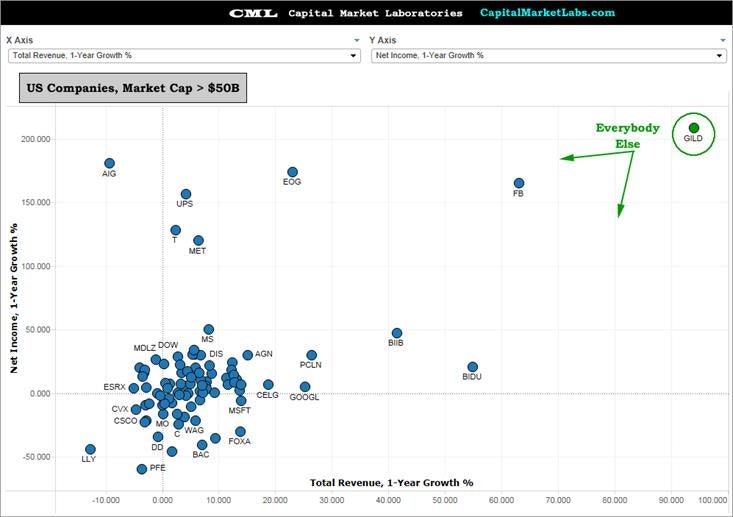Image resolution: width=733 pixels, height=517 pixels.
Task: Click the DIS ticker label
Action: pyautogui.click(x=216, y=354)
